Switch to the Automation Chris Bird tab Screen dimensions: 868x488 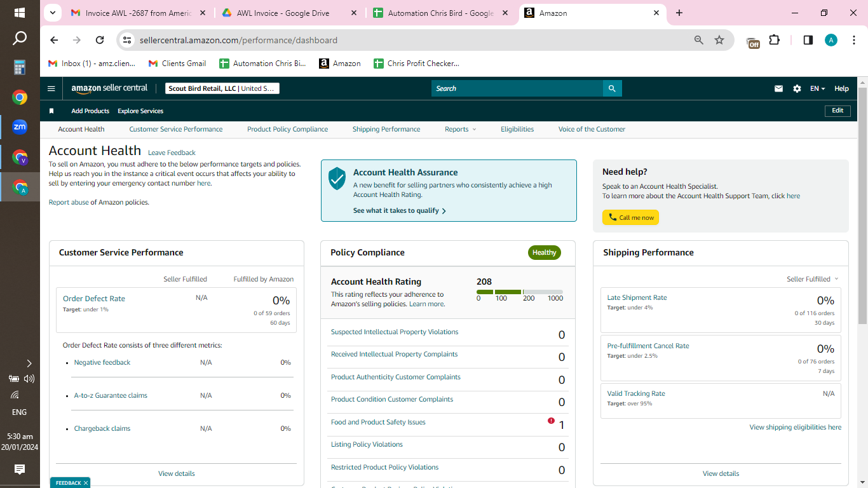point(442,13)
